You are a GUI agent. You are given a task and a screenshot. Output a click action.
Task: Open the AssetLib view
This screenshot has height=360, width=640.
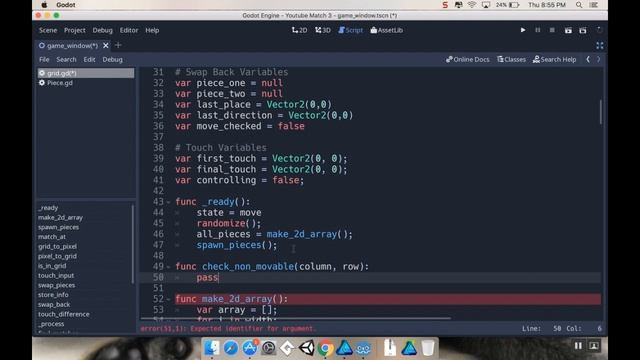click(x=387, y=30)
